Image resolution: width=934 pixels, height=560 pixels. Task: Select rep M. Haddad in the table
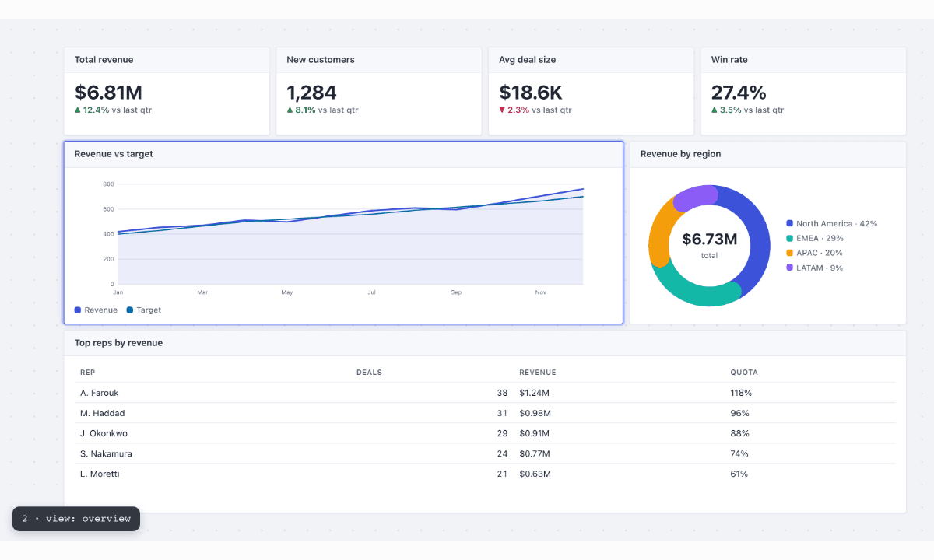coord(102,413)
